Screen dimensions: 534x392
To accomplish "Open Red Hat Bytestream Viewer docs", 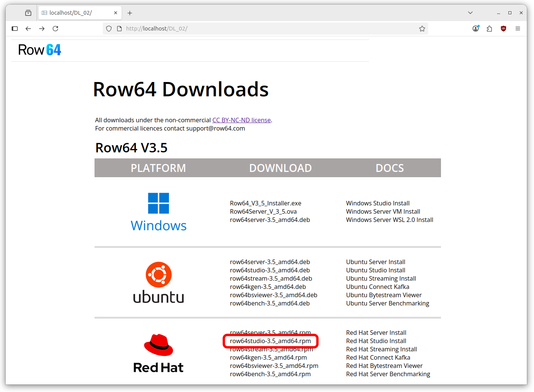I will [x=384, y=366].
